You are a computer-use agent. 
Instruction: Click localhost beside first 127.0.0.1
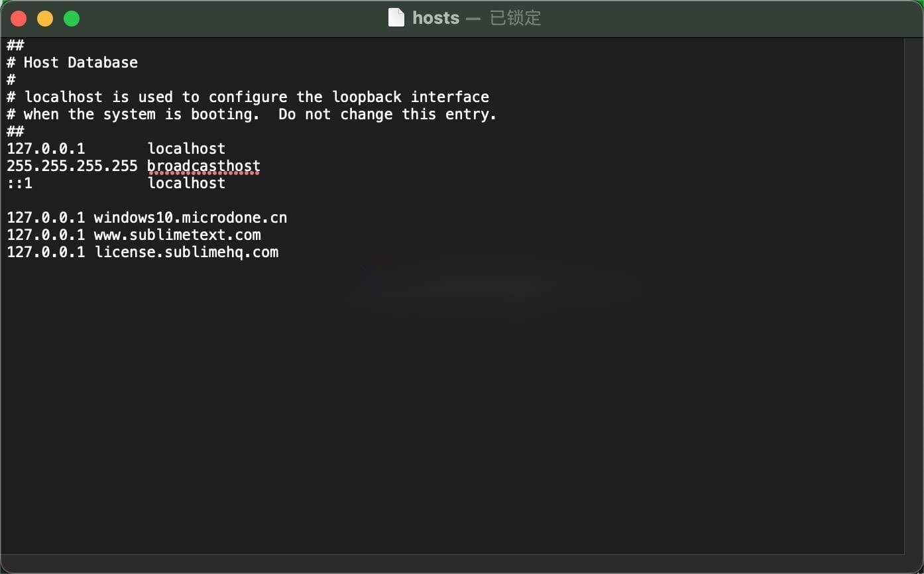(186, 148)
